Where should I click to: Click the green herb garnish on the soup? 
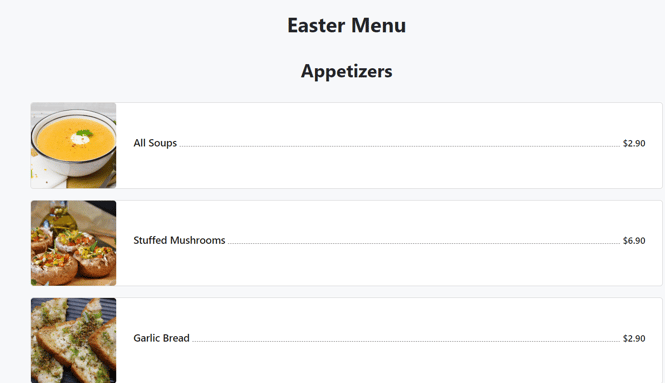[x=85, y=133]
